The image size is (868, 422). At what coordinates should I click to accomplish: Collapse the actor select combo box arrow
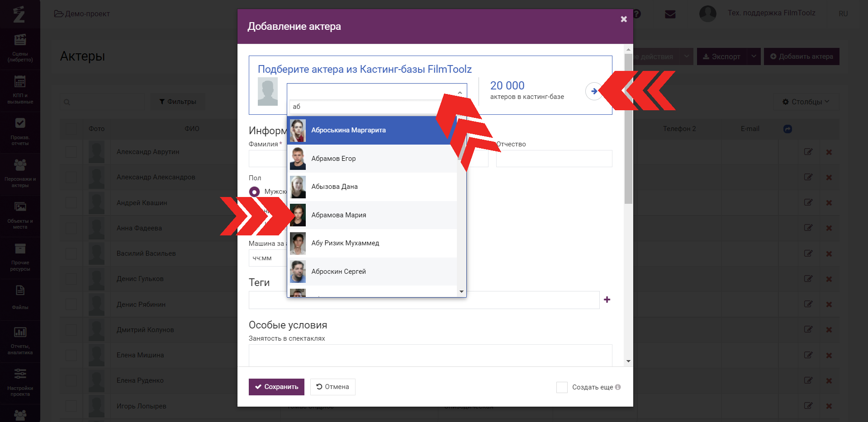point(460,92)
